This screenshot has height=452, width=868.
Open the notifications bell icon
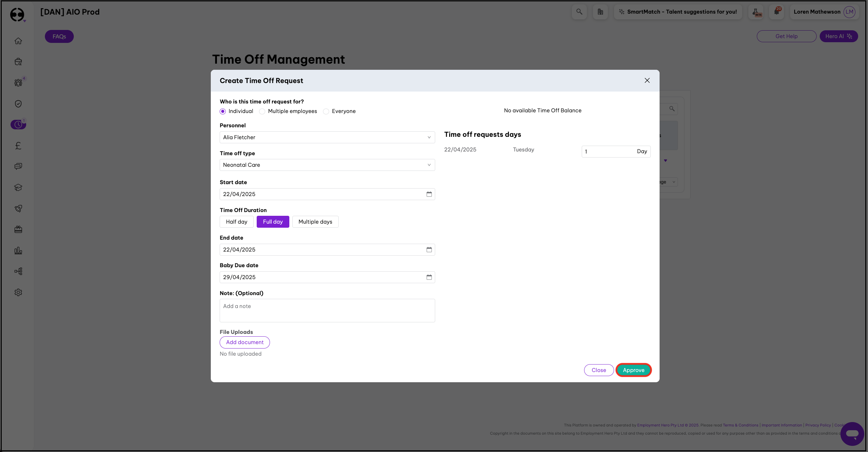tap(777, 12)
